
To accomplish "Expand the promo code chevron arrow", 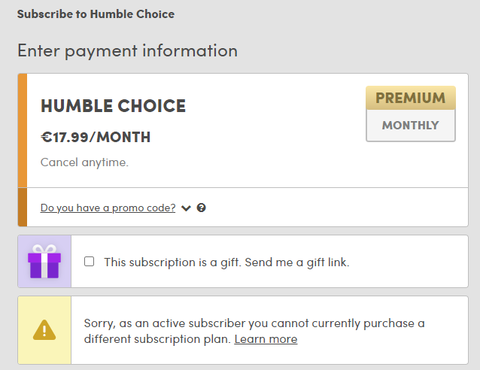I will point(186,208).
